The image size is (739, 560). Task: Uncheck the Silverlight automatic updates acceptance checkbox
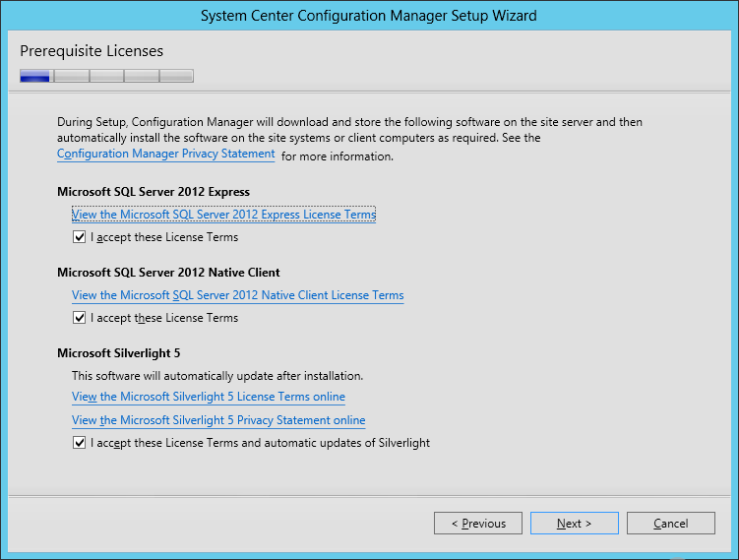click(79, 443)
